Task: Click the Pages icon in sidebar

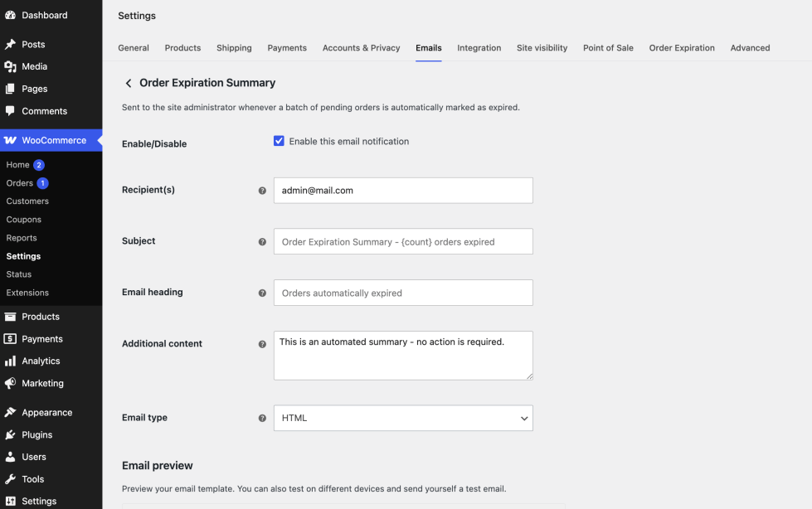Action: pyautogui.click(x=10, y=89)
